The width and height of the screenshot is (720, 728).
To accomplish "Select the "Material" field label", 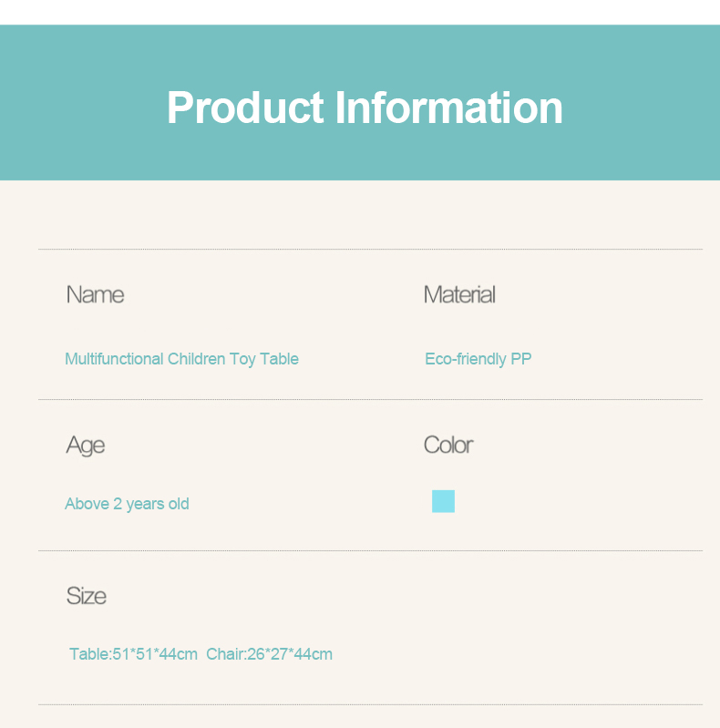I will (x=459, y=294).
